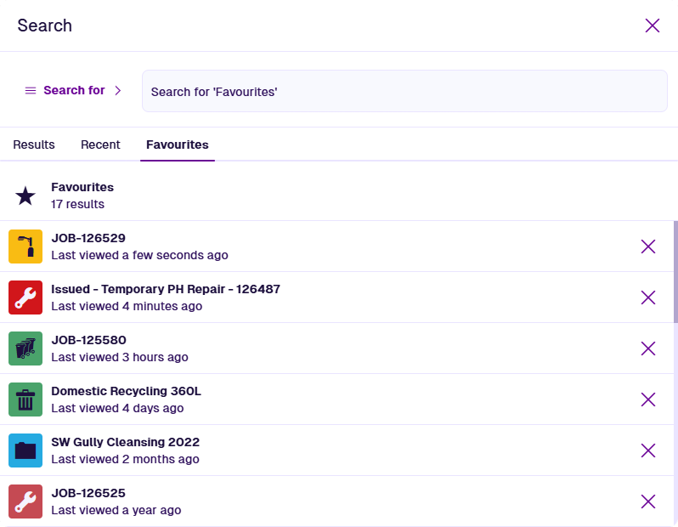Remove Issued - Temporary PH Repair from favourites

648,297
